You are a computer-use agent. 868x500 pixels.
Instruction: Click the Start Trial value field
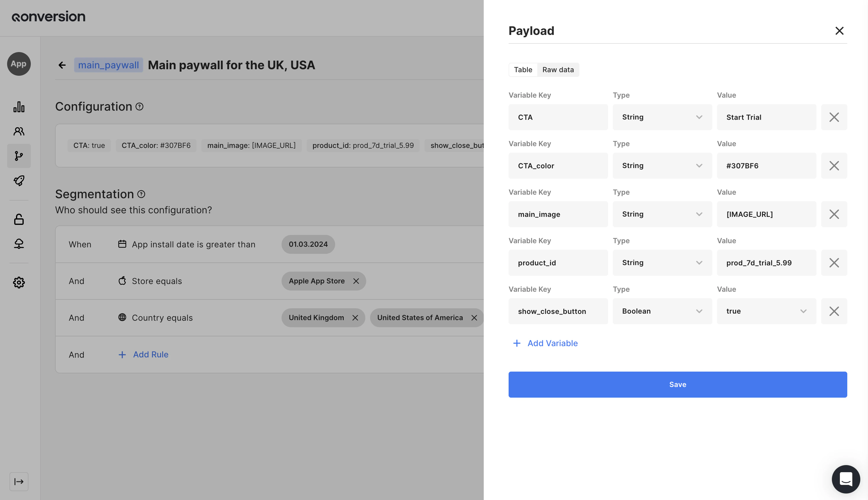tap(766, 117)
